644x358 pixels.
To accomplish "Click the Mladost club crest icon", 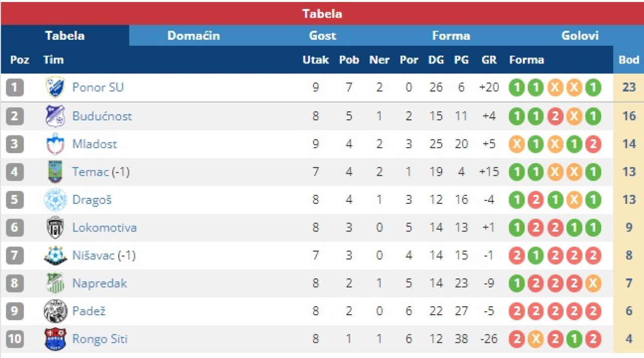I will point(55,145).
